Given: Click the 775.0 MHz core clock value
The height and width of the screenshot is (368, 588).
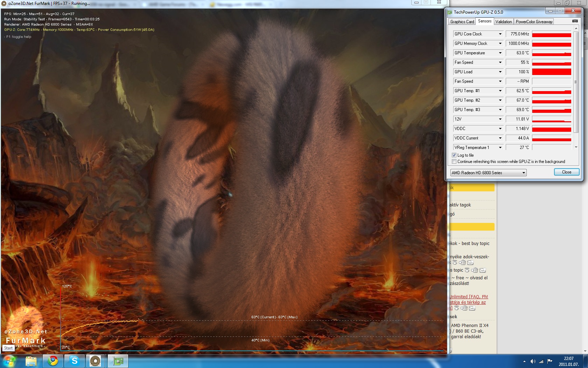Looking at the screenshot, I should pos(518,34).
